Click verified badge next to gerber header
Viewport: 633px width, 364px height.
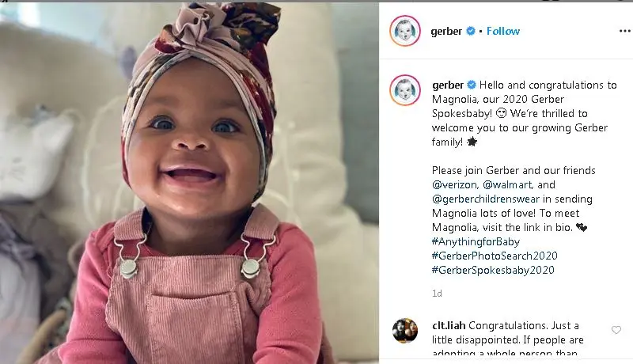click(x=470, y=31)
